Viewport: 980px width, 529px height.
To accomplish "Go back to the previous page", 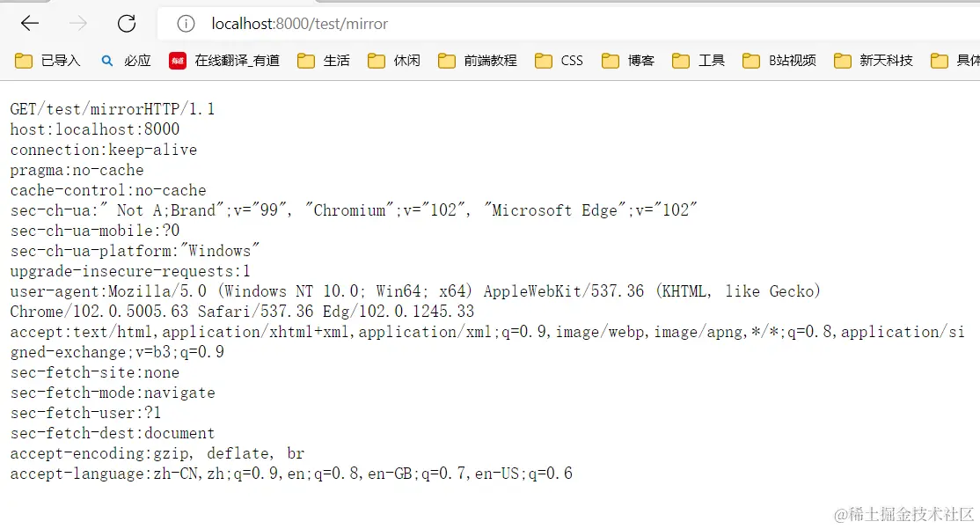I will tap(29, 24).
